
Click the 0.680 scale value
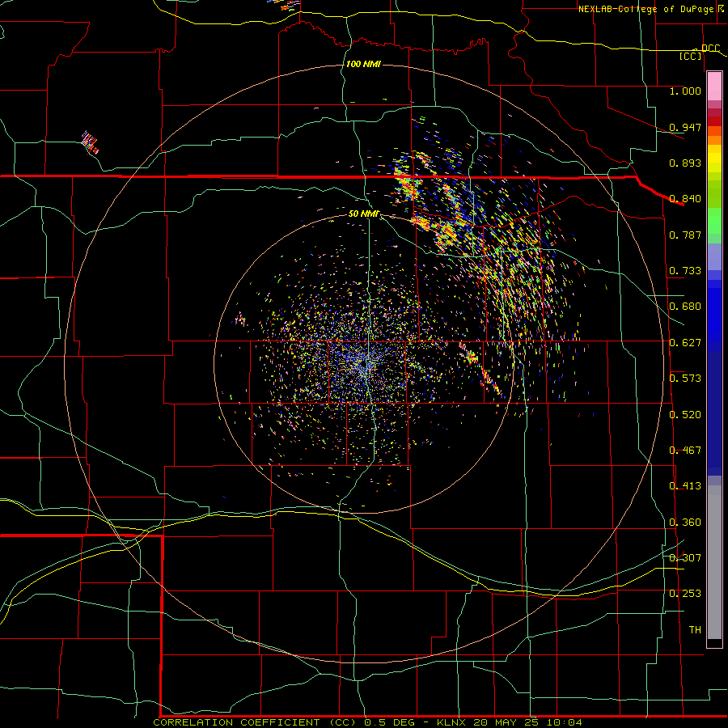pos(685,306)
